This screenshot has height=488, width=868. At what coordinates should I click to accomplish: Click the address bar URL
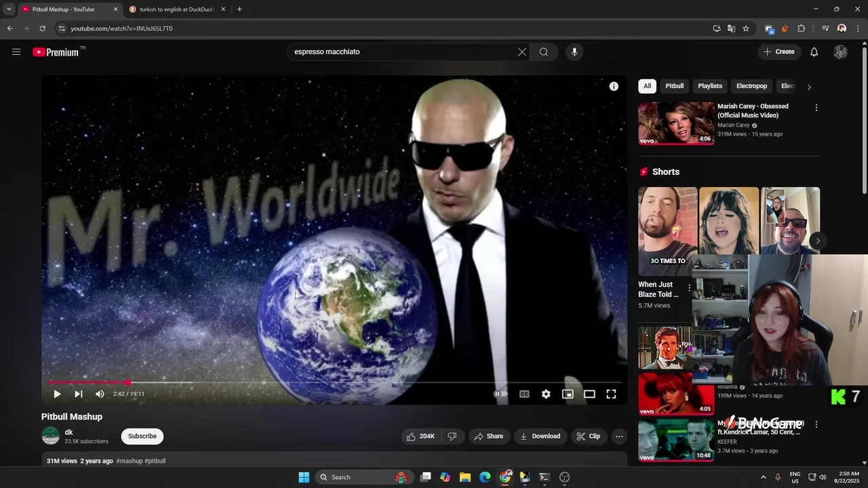[122, 28]
